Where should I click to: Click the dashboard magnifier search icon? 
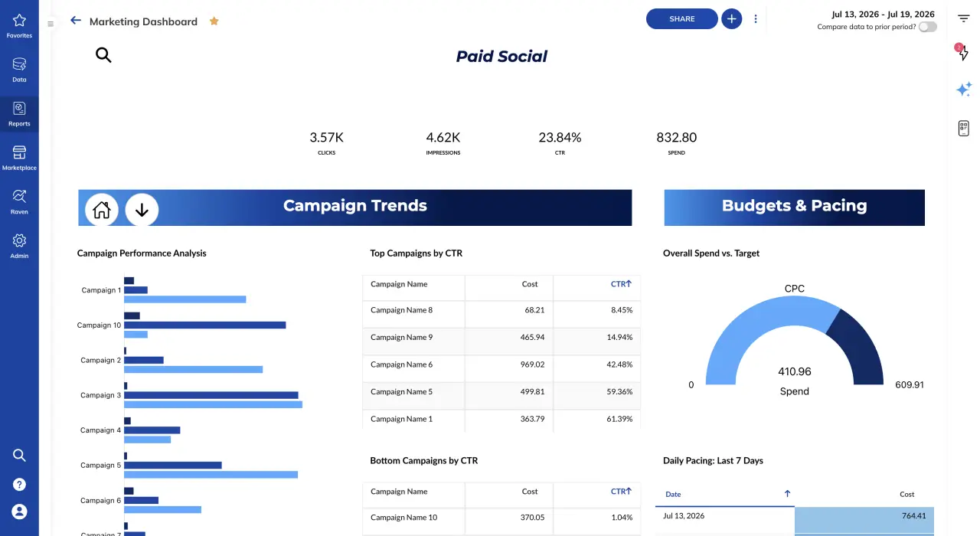(x=103, y=54)
